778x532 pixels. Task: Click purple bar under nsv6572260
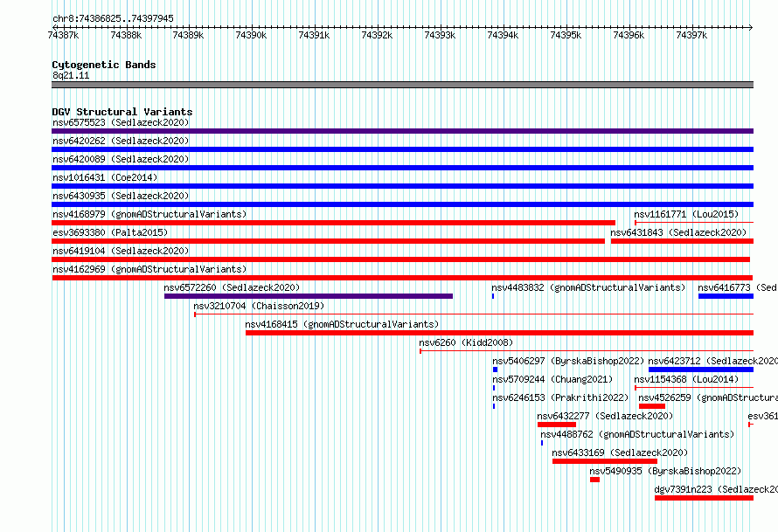[x=309, y=296]
